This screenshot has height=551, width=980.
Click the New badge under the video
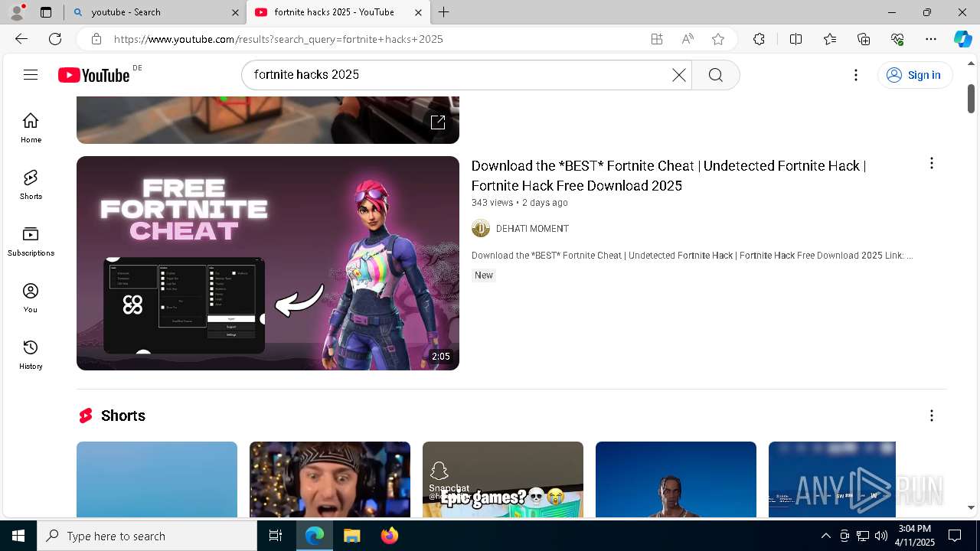click(x=484, y=275)
